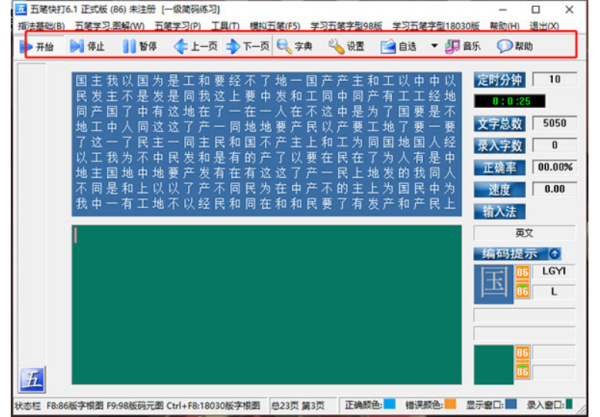
Task: Click the short code field showing L
Action: (x=554, y=292)
